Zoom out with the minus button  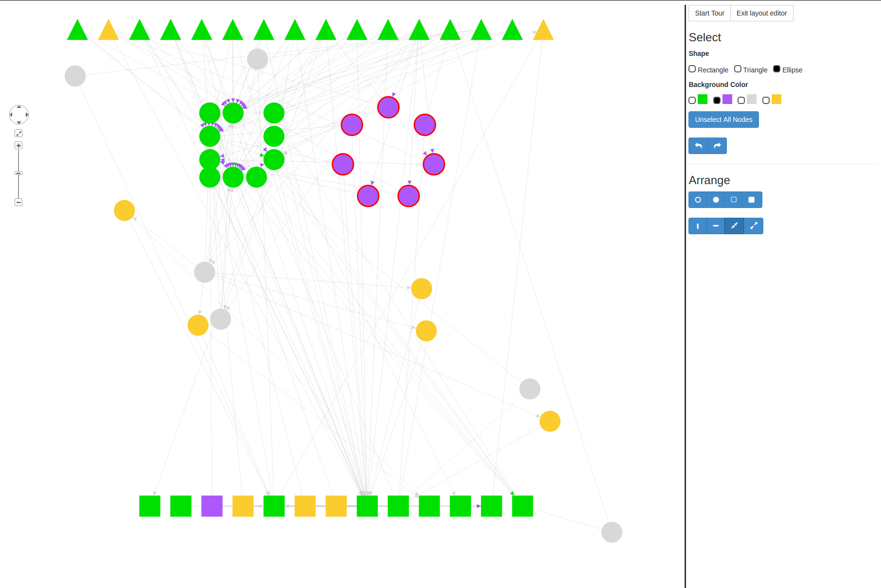18,202
